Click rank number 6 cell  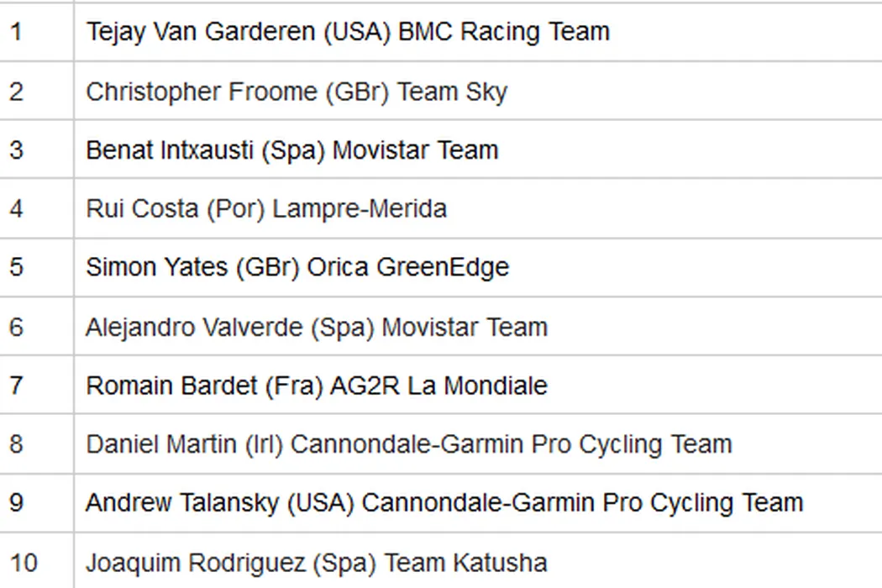pyautogui.click(x=17, y=327)
